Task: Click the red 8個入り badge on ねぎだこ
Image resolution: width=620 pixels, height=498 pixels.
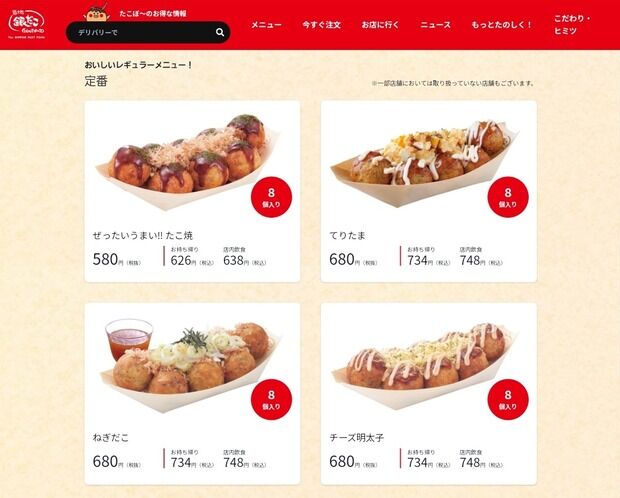Action: (271, 399)
